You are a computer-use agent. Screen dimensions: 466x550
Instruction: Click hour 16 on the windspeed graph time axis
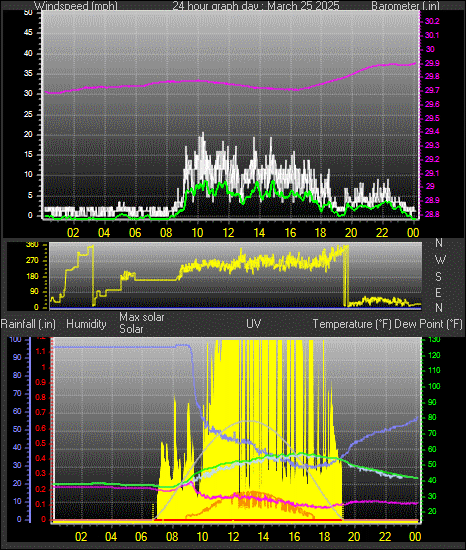point(290,233)
